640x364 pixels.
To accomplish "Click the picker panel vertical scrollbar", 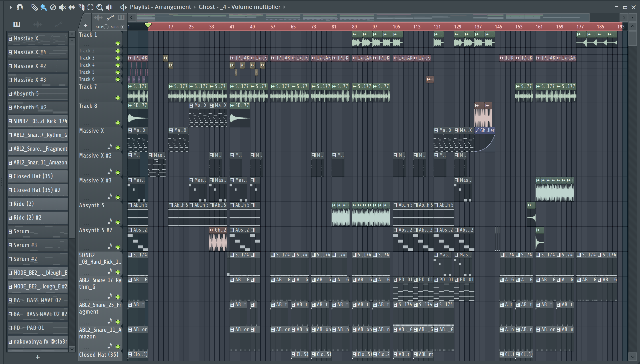I will [x=72, y=141].
